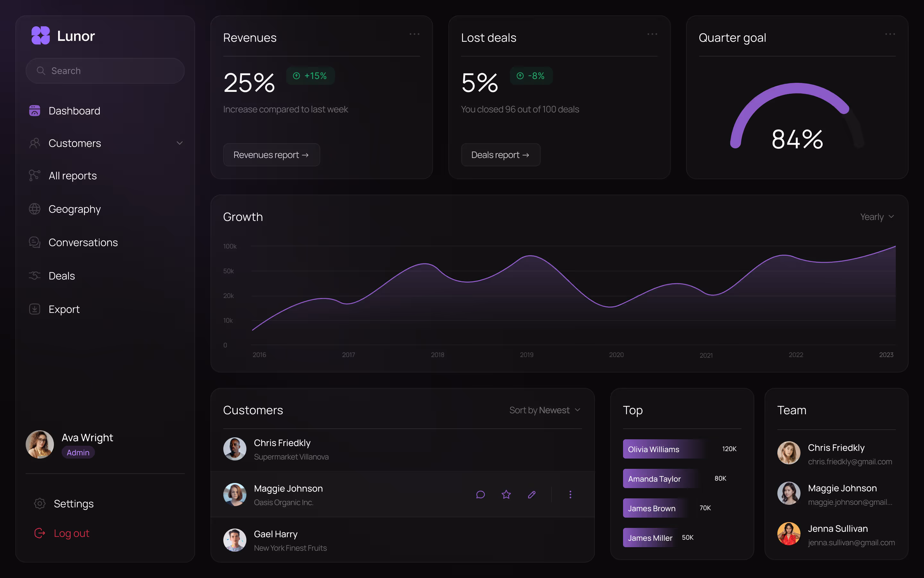924x578 pixels.
Task: Click the Deals handshake icon
Action: pos(35,275)
